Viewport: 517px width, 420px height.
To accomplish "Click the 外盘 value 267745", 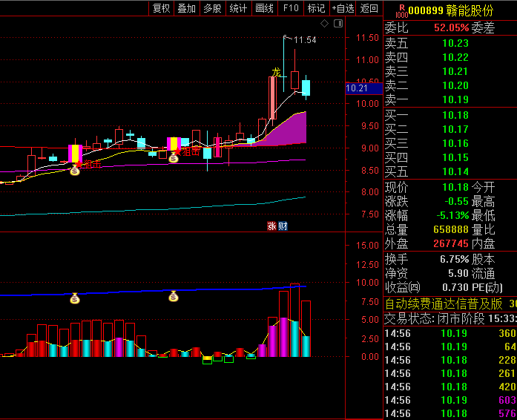I will coord(451,243).
